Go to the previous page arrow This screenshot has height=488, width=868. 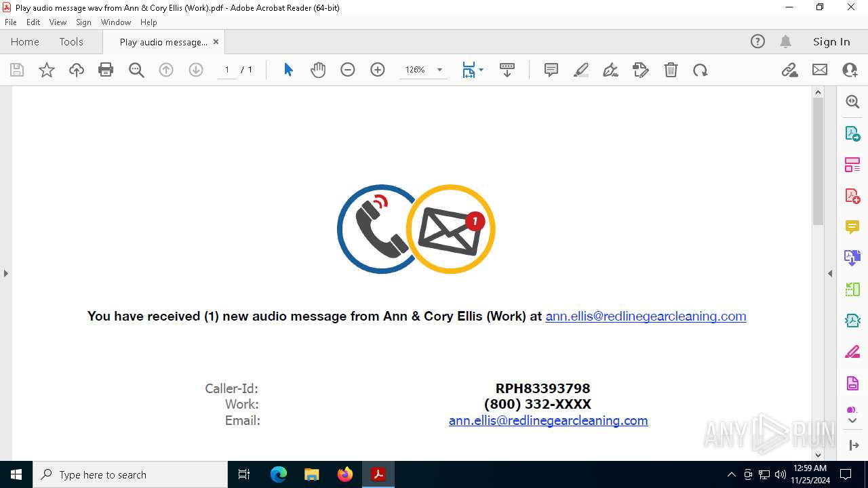[x=166, y=70]
